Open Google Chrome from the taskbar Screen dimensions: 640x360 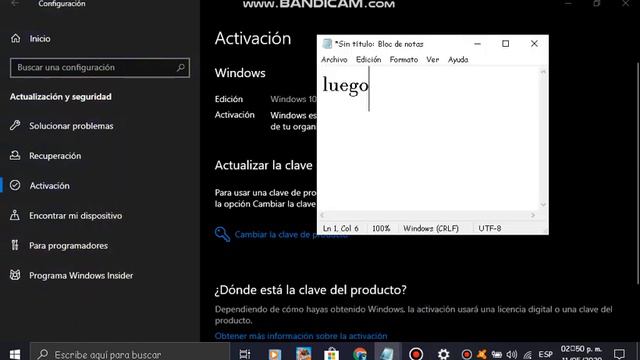tap(360, 354)
